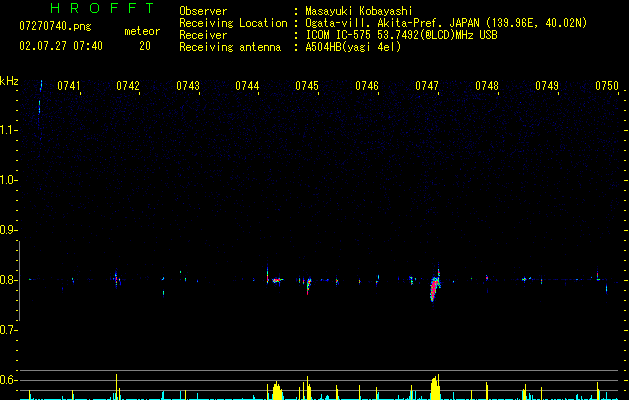Click the 0747 time marker
This screenshot has width=629, height=400.
427,86
